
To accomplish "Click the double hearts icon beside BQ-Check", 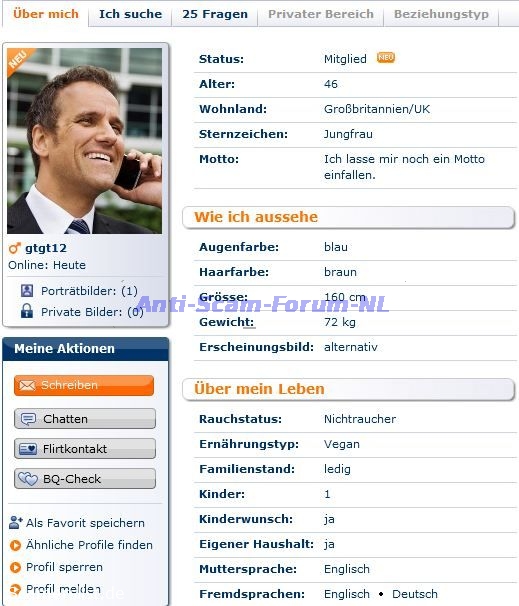I will [28, 479].
